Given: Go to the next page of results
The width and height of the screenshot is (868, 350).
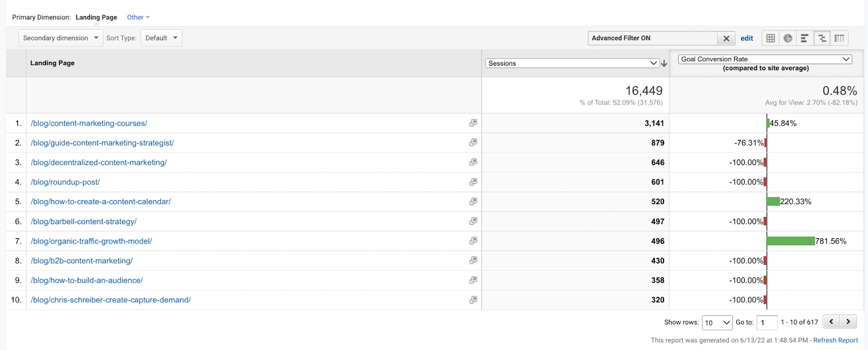Looking at the screenshot, I should [x=848, y=322].
